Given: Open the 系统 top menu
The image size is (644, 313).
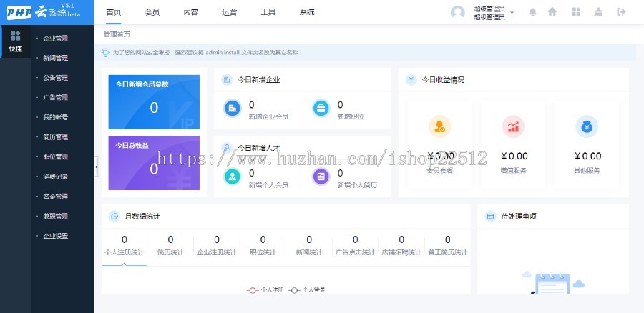Looking at the screenshot, I should (x=307, y=12).
